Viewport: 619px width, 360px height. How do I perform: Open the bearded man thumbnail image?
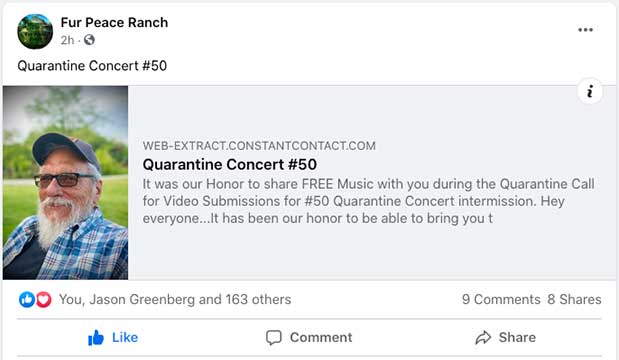tap(66, 183)
